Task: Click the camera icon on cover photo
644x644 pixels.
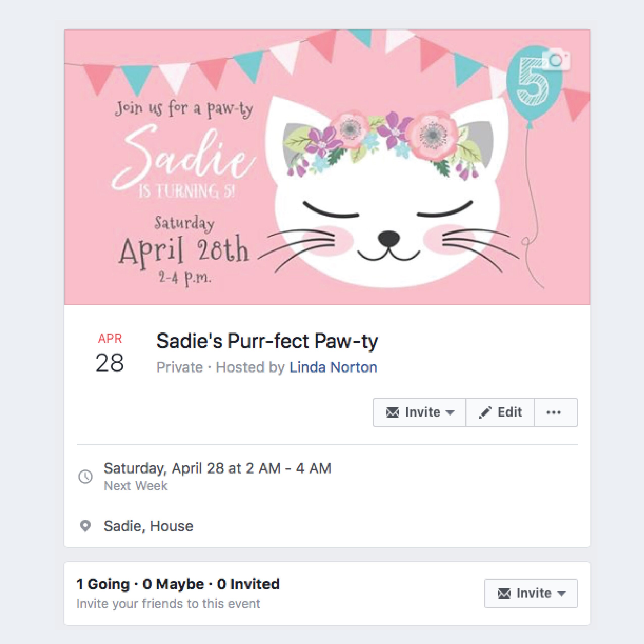Action: (x=556, y=60)
